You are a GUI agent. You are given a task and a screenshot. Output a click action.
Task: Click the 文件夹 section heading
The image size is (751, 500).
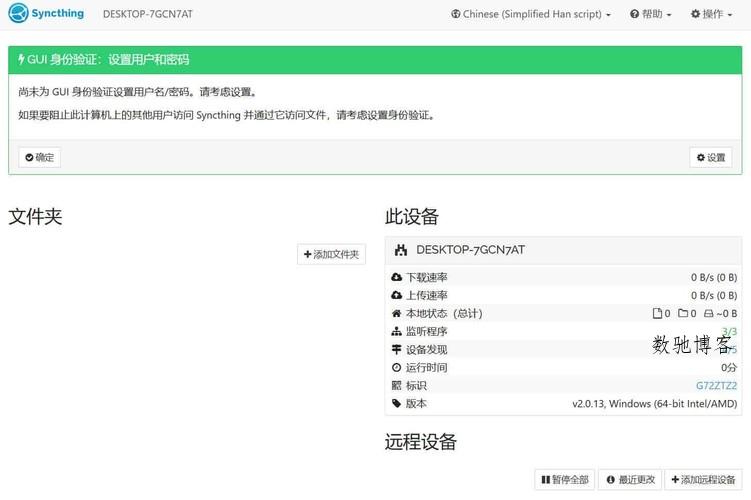tap(35, 216)
